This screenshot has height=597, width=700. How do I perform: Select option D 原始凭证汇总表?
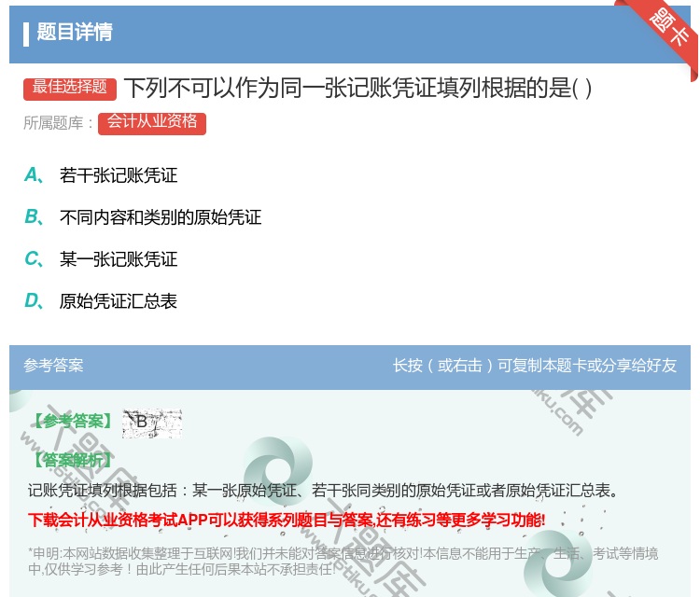pyautogui.click(x=101, y=301)
